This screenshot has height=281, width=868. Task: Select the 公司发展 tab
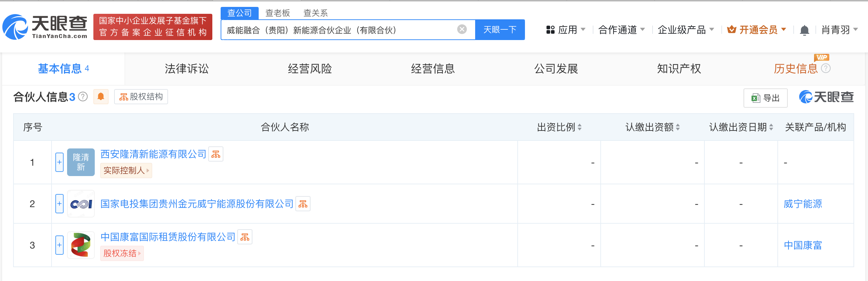coord(556,69)
